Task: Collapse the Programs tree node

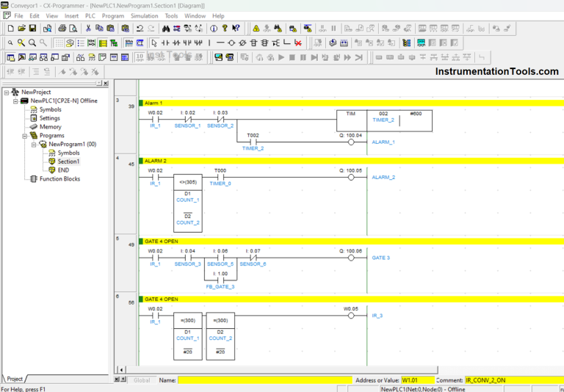Action: point(24,136)
